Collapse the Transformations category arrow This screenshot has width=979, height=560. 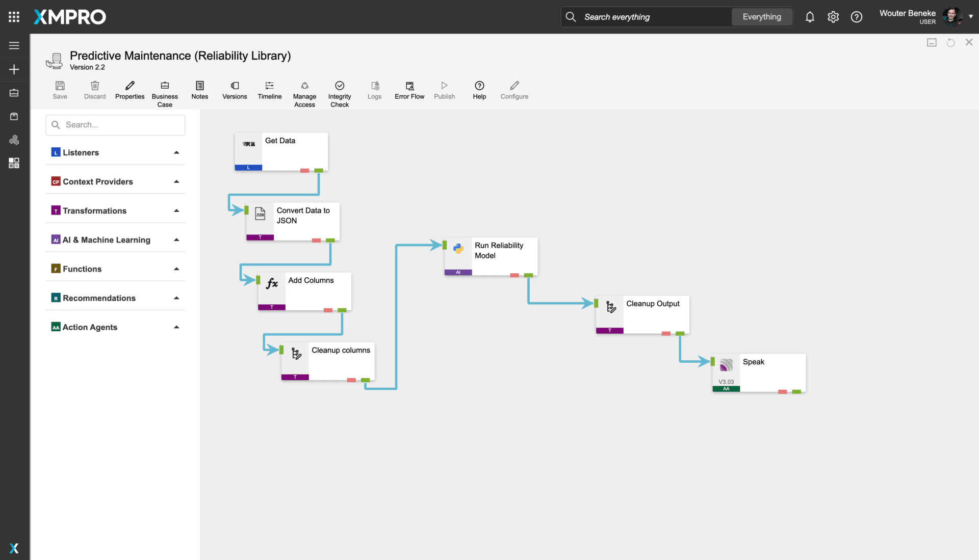pos(176,211)
